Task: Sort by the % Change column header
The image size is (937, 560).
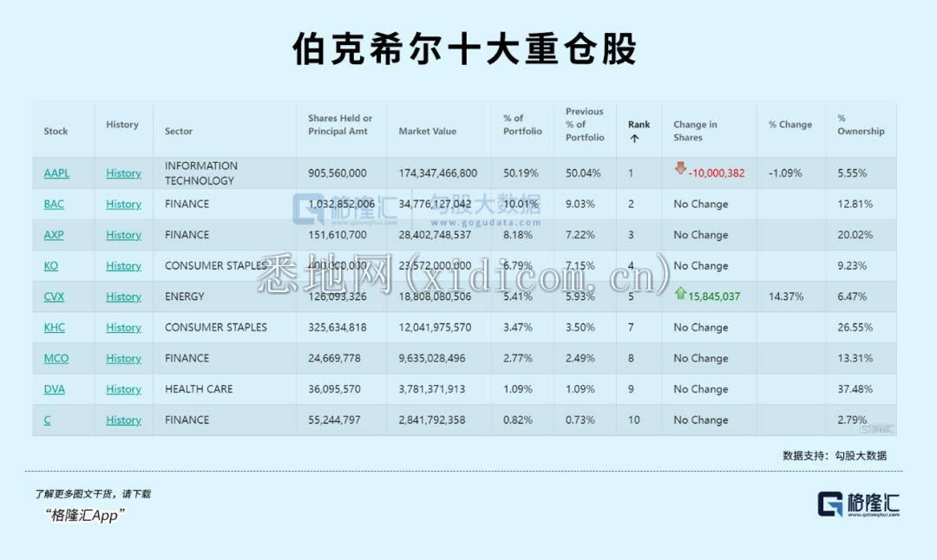Action: (x=790, y=125)
